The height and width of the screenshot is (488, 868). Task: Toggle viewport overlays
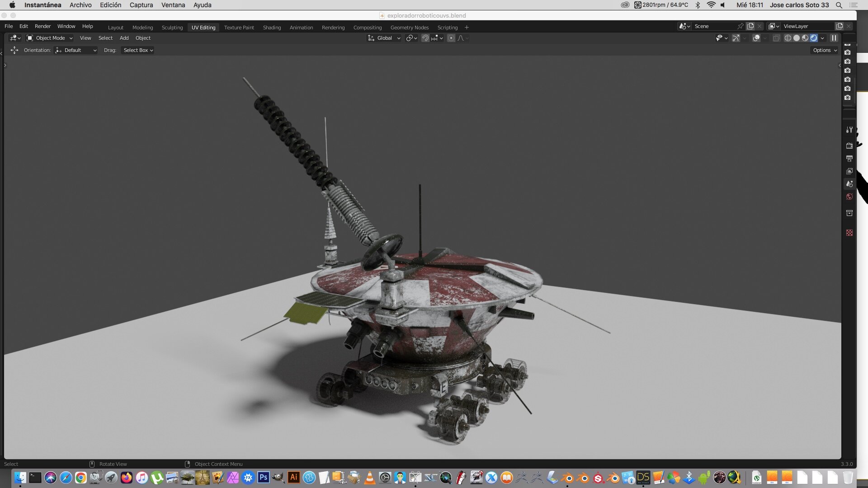[756, 38]
